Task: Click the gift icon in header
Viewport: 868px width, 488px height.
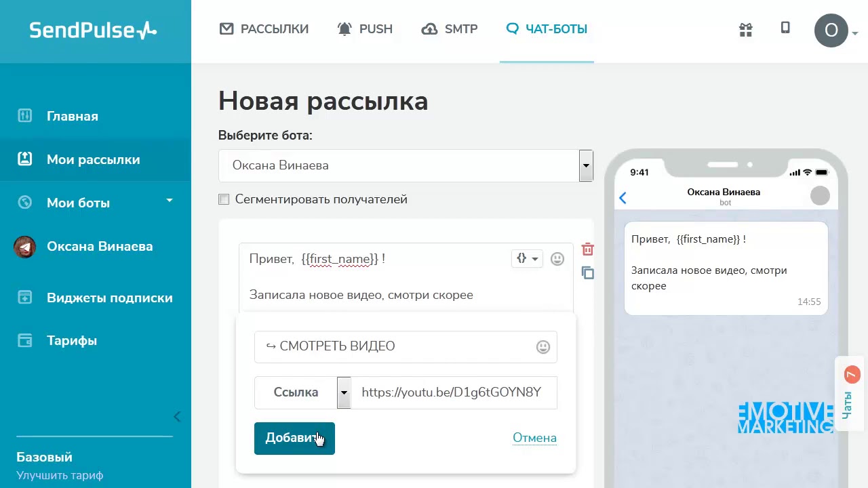Action: point(746,29)
